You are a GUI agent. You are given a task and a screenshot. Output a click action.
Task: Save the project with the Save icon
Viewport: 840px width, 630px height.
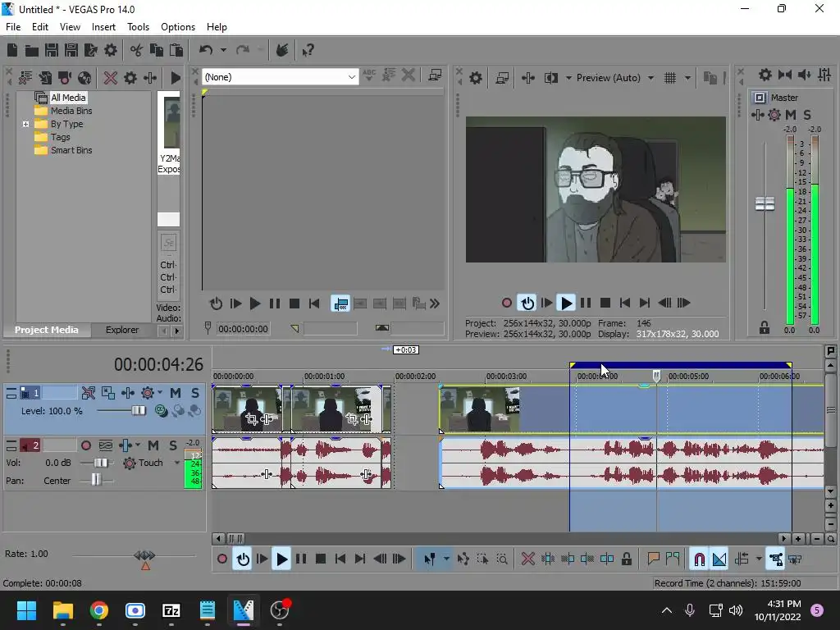pos(52,50)
